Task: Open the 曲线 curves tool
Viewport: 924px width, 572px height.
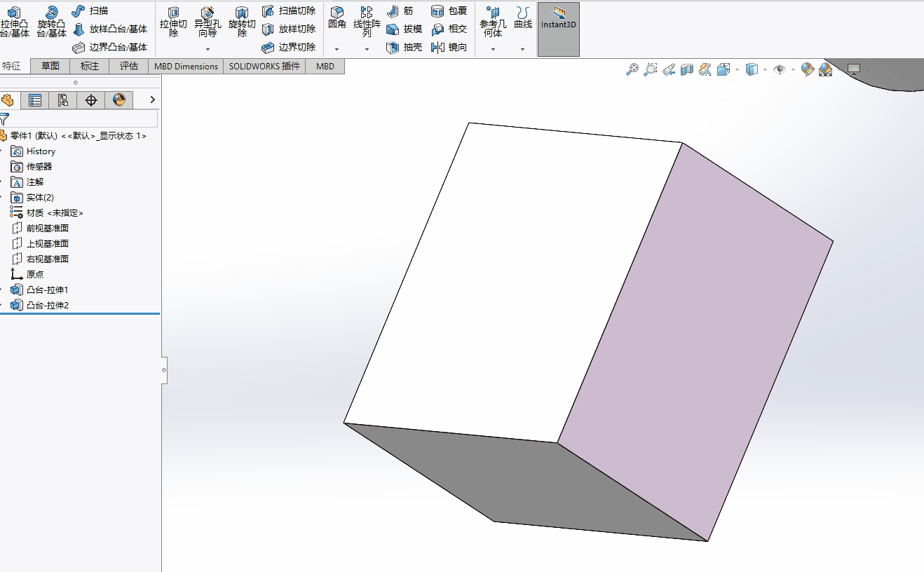Action: pyautogui.click(x=523, y=18)
